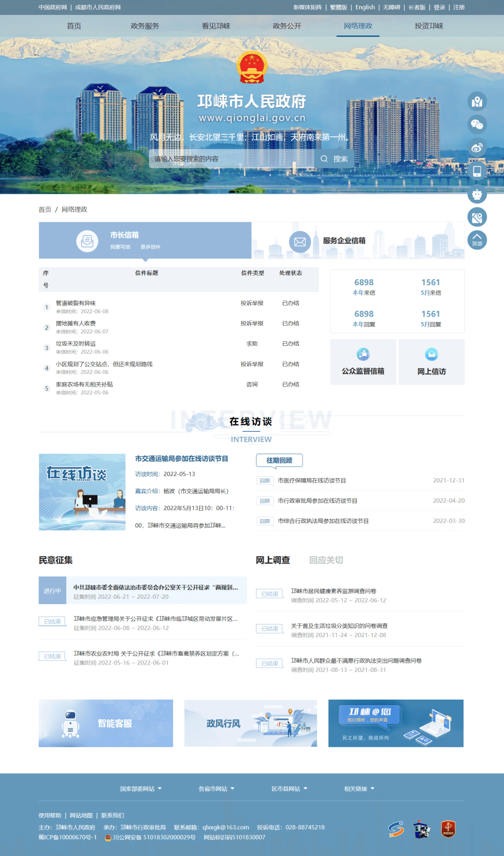
Task: Open the 政风行风 banner
Action: coord(251,723)
